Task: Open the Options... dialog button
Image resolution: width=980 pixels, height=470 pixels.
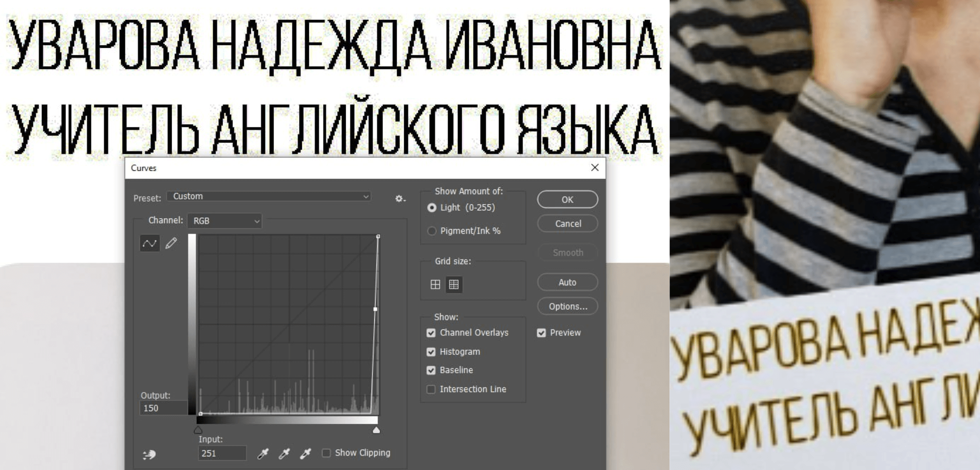Action: click(567, 306)
